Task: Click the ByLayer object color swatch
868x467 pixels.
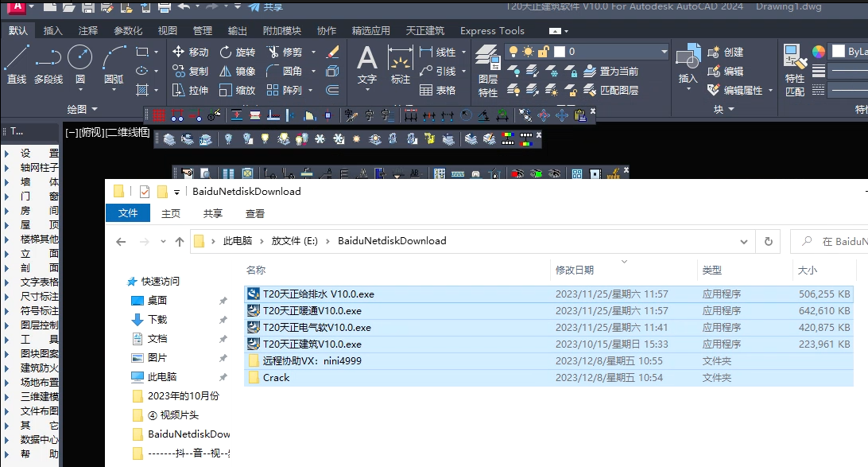Action: click(839, 52)
